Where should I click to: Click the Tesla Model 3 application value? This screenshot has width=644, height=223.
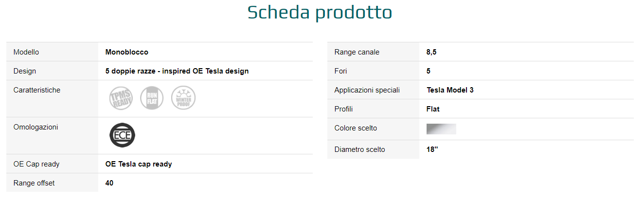point(450,90)
